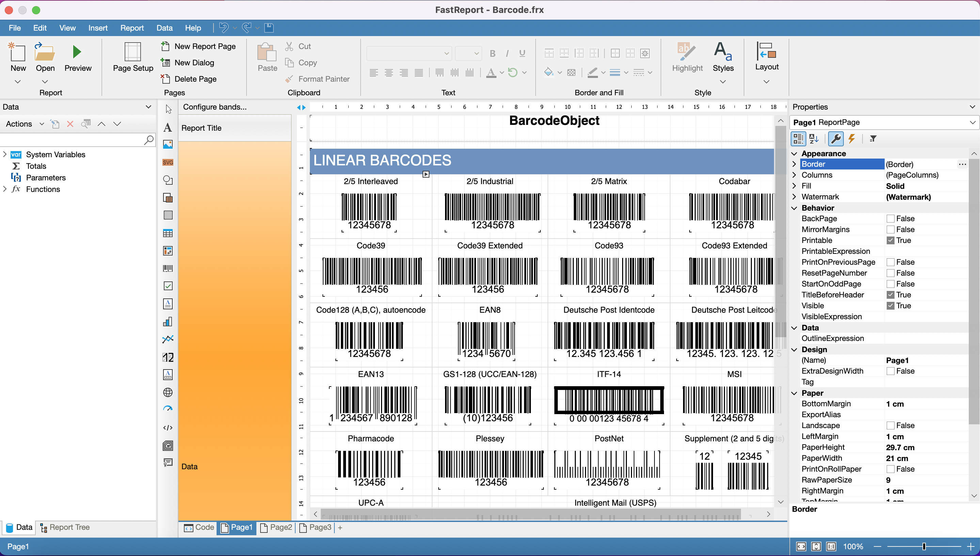
Task: Toggle ResetPageNumber checkbox
Action: click(x=890, y=273)
